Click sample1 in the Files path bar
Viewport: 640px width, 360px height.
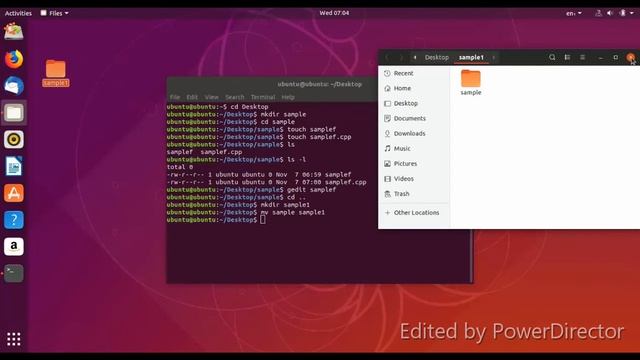click(x=471, y=57)
